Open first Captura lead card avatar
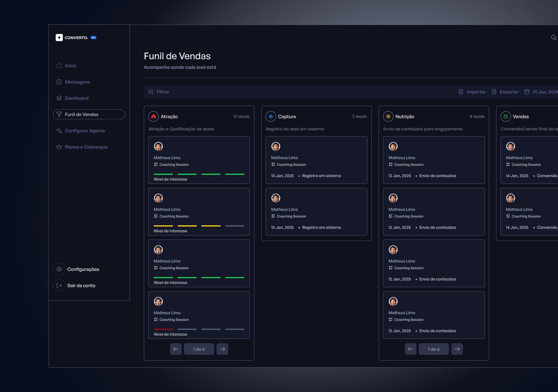This screenshot has width=558, height=392. pyautogui.click(x=276, y=146)
